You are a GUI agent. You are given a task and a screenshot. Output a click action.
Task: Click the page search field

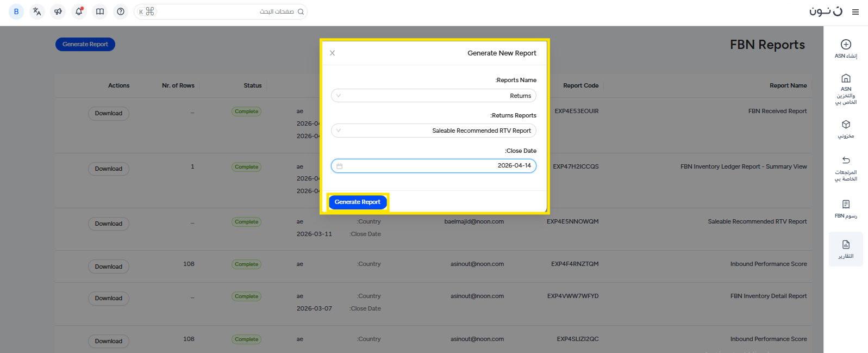tap(228, 11)
